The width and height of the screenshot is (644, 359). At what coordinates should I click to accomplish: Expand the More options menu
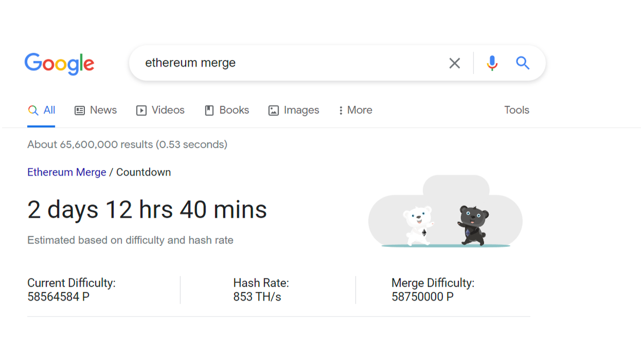point(355,111)
